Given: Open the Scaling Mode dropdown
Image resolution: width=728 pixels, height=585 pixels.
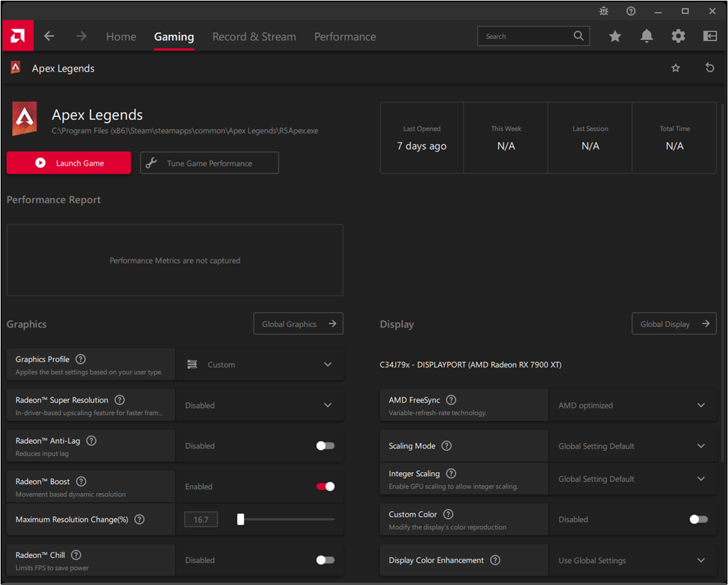Looking at the screenshot, I should point(632,446).
